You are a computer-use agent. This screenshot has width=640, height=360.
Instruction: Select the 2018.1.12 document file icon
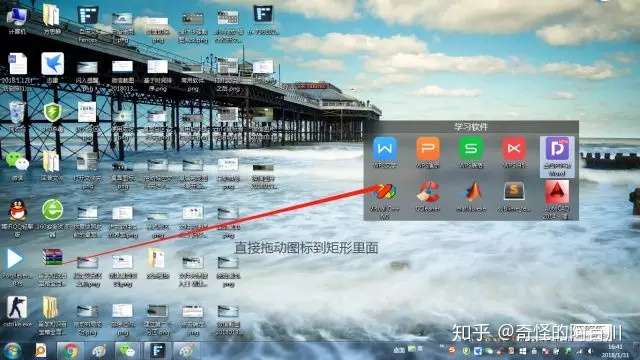pos(17,64)
